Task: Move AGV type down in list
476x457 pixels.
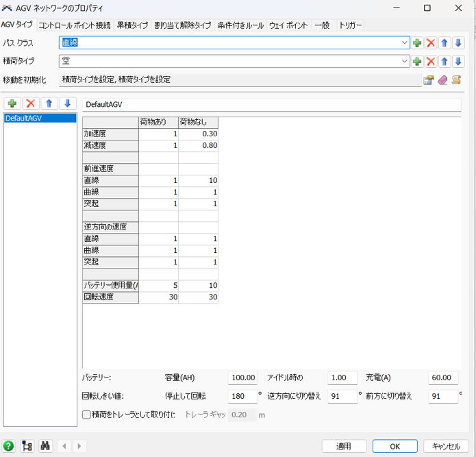Action: pos(67,103)
